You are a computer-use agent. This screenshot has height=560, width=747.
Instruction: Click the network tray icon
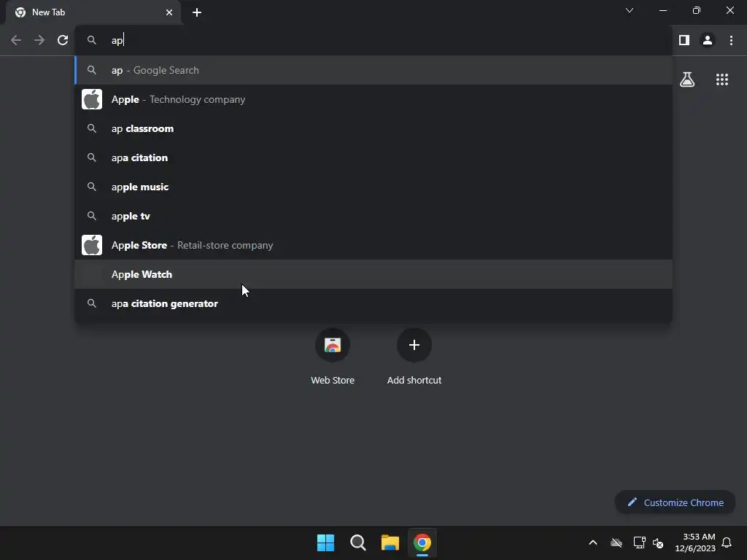(639, 542)
